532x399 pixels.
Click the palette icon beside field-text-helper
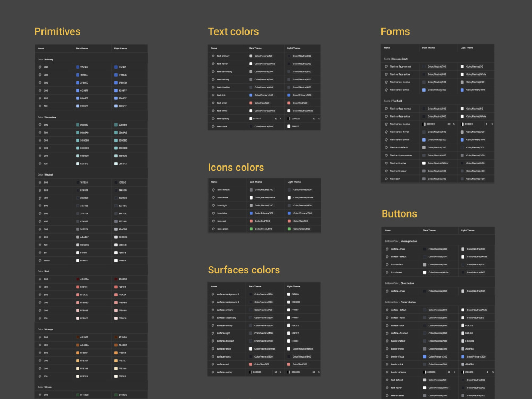(386, 171)
